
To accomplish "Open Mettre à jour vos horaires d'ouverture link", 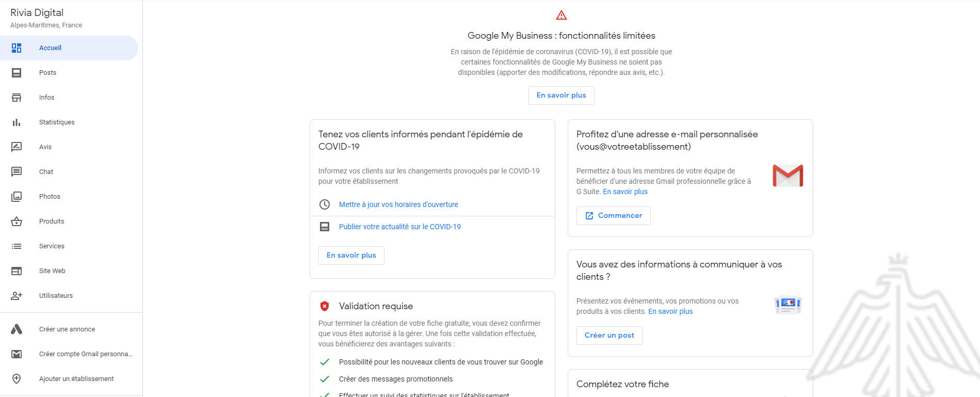I will click(398, 204).
